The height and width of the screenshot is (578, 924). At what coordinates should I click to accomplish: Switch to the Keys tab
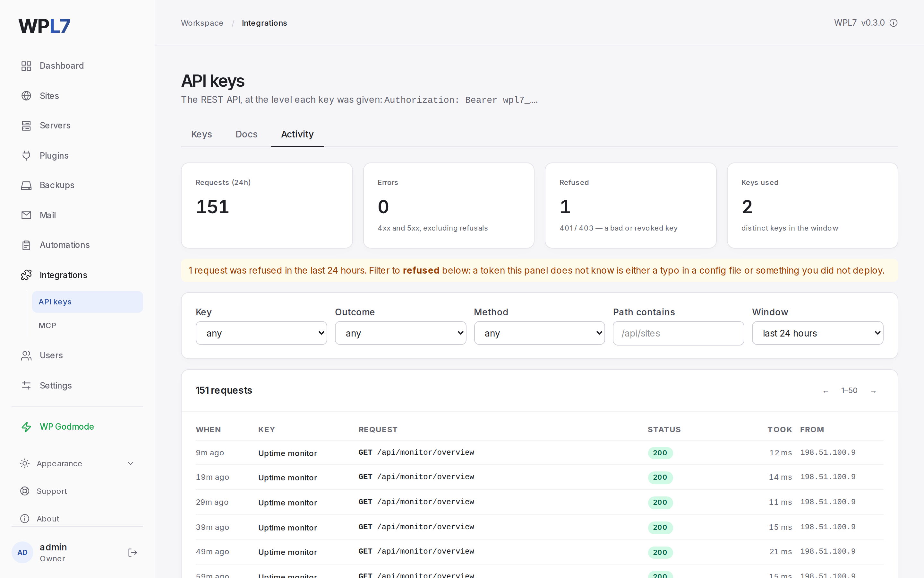pos(201,134)
